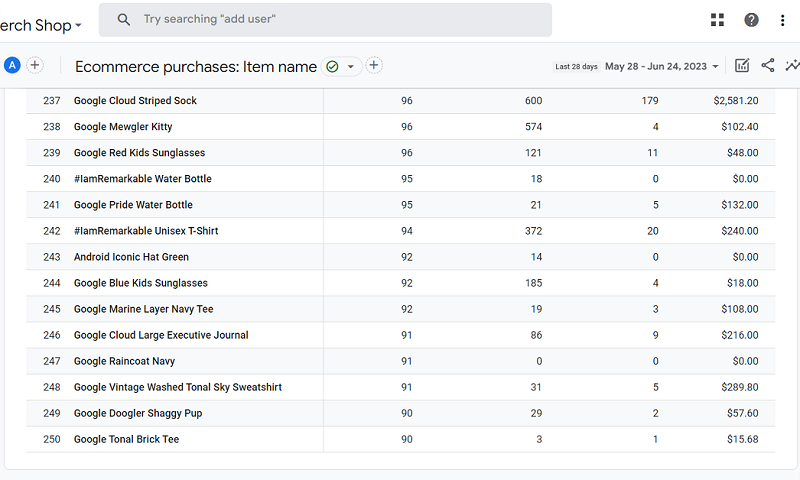Expand the dropdown arrow beside report title

351,67
